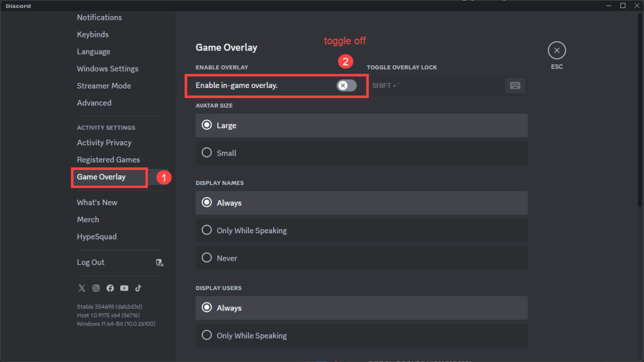Open the What's New page
This screenshot has height=362, width=644.
pyautogui.click(x=97, y=202)
